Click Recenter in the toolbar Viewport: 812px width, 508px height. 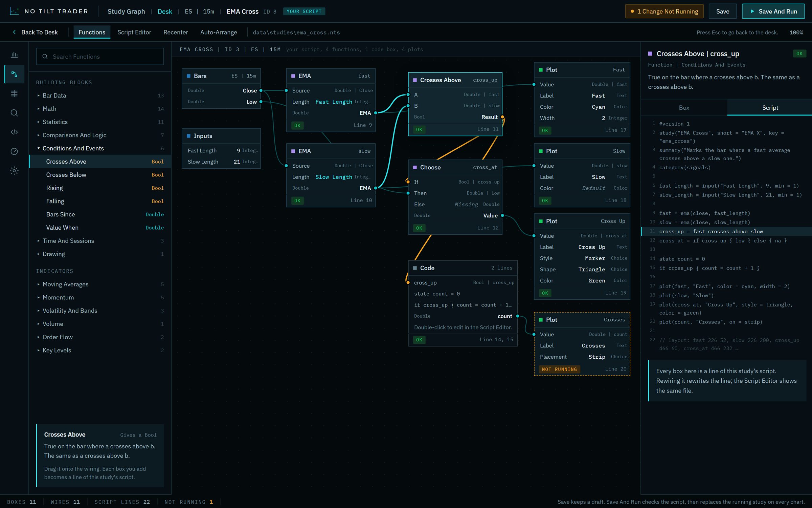tap(176, 32)
